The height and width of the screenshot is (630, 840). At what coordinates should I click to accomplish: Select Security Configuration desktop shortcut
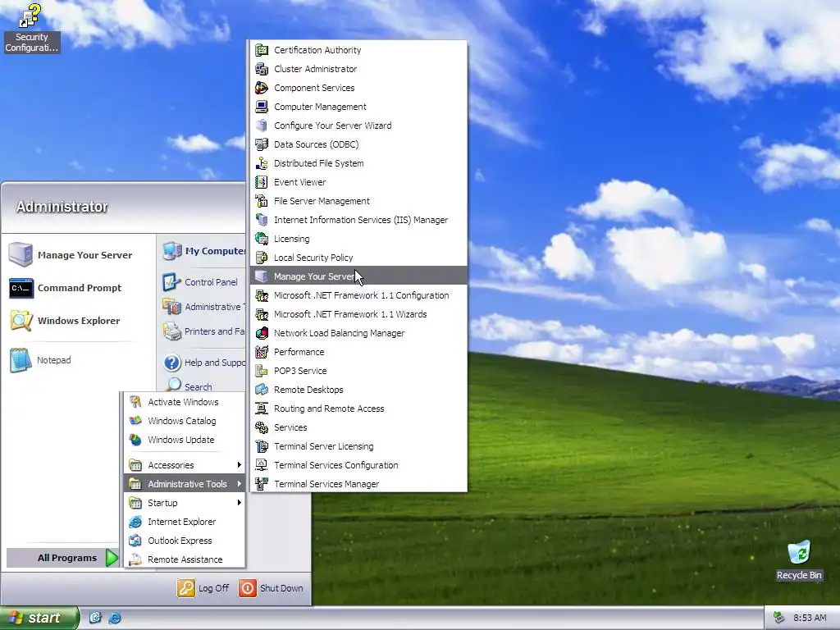click(31, 28)
